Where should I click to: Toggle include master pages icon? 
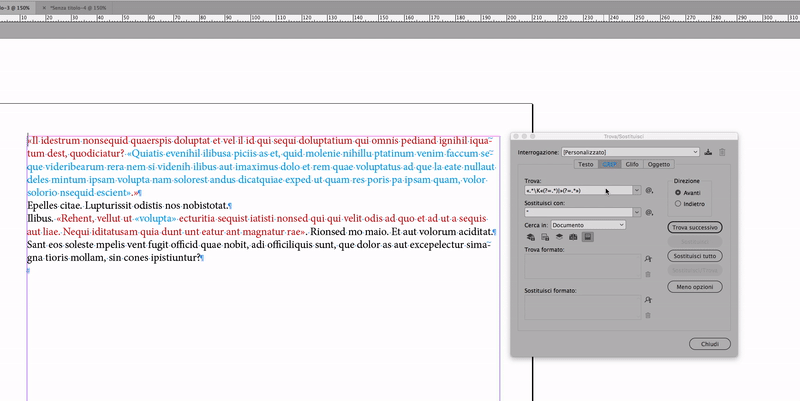(x=573, y=237)
